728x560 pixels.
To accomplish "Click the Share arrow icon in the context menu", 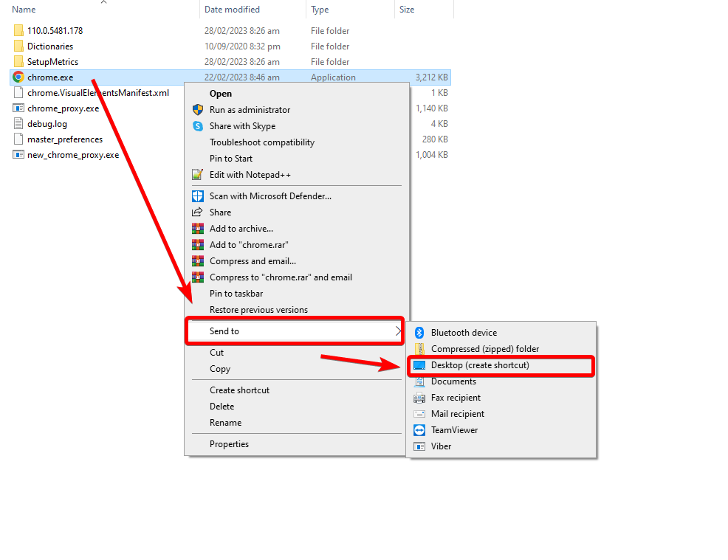I will click(x=196, y=212).
